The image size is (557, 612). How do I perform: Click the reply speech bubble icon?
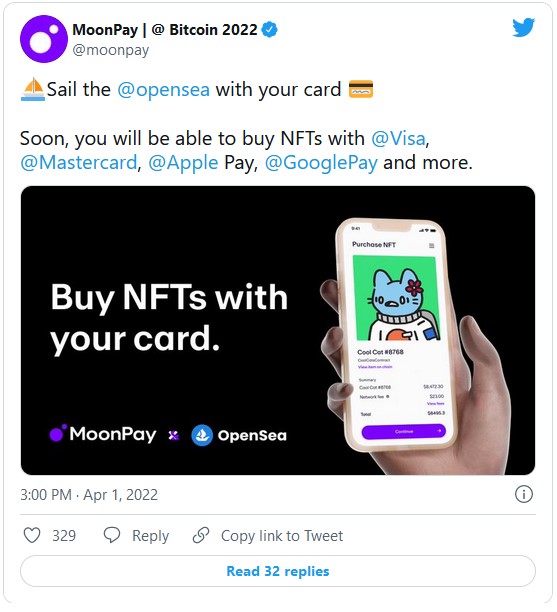tap(112, 536)
